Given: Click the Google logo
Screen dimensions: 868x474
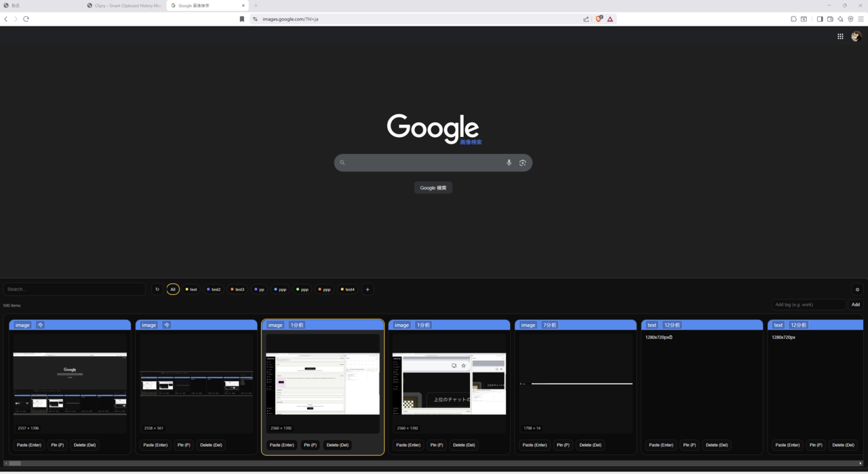Looking at the screenshot, I should click(433, 127).
